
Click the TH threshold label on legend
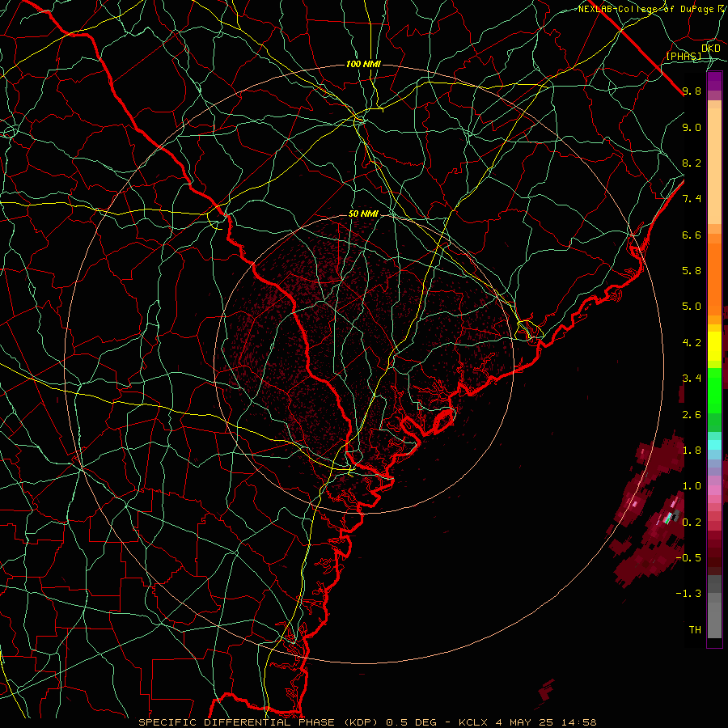[695, 630]
